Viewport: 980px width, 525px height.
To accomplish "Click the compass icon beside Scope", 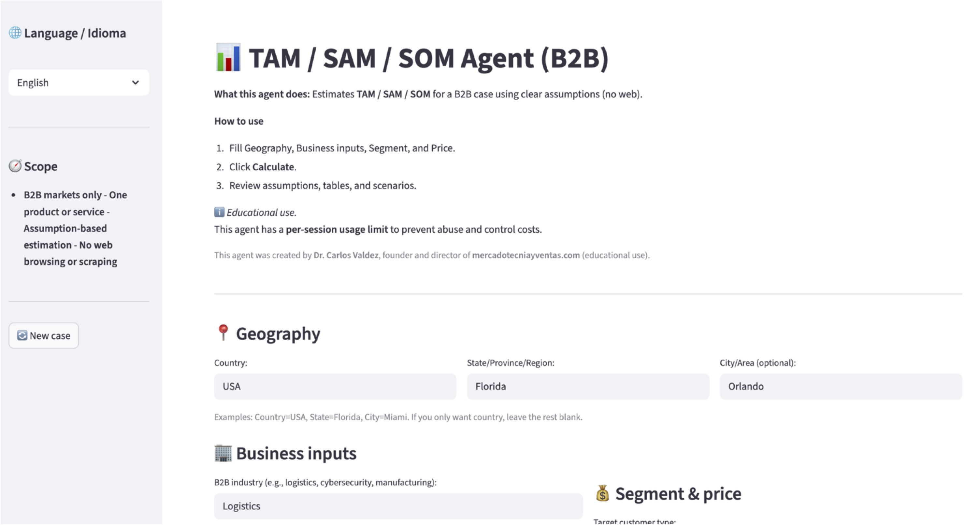I will 15,166.
